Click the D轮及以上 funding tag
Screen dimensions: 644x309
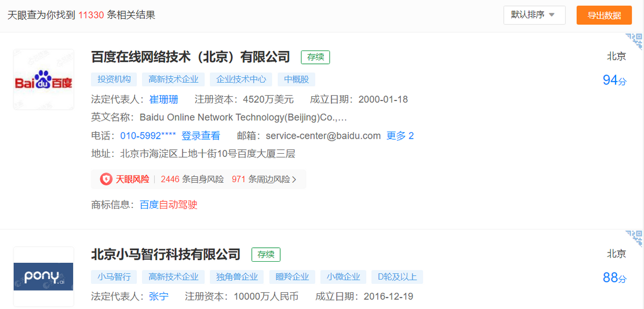[397, 277]
